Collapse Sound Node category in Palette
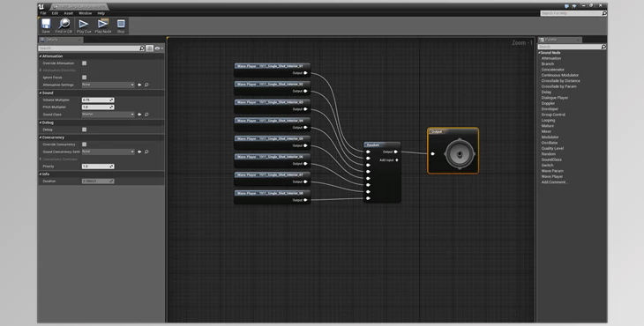The image size is (644, 326). pos(539,53)
